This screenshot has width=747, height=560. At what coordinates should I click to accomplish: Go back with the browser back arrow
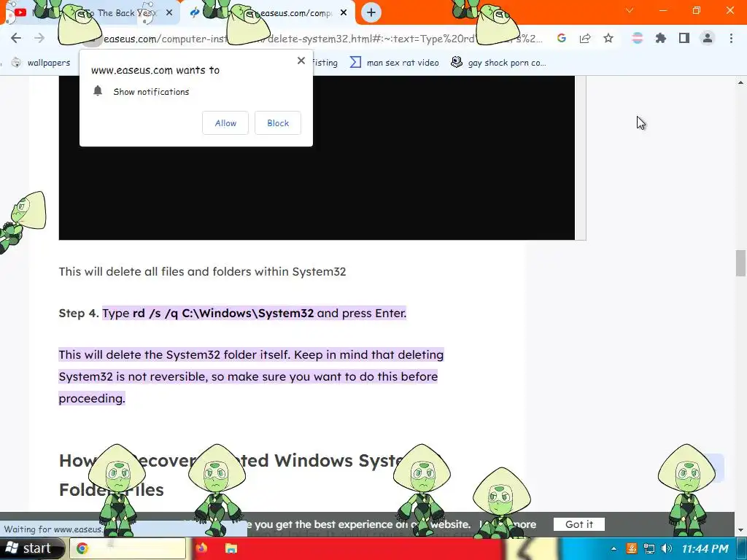(16, 38)
